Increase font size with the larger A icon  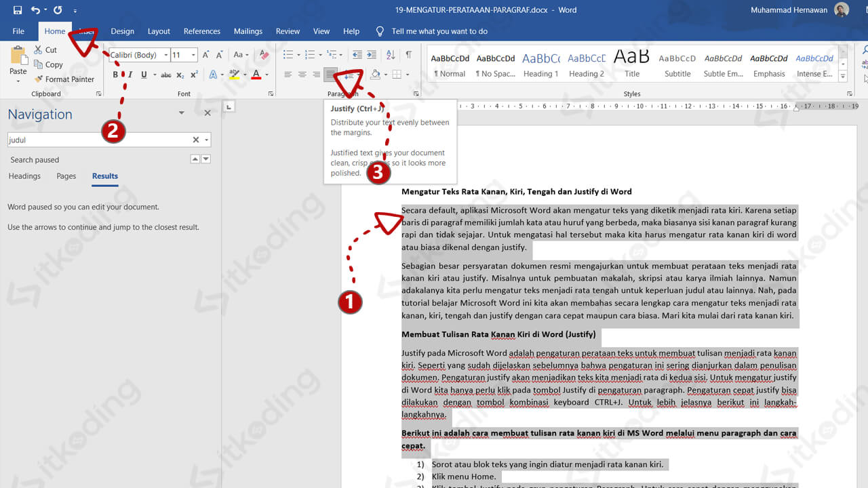(206, 55)
